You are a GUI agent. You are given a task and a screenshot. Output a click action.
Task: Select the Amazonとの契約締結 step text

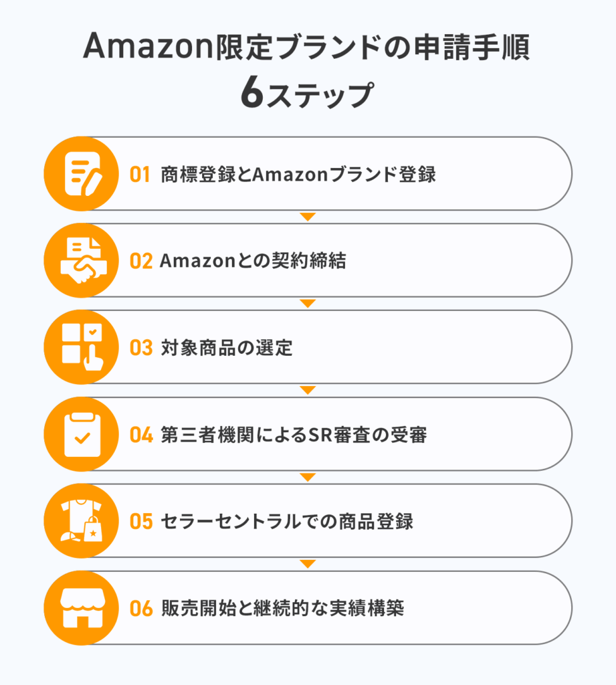click(253, 261)
